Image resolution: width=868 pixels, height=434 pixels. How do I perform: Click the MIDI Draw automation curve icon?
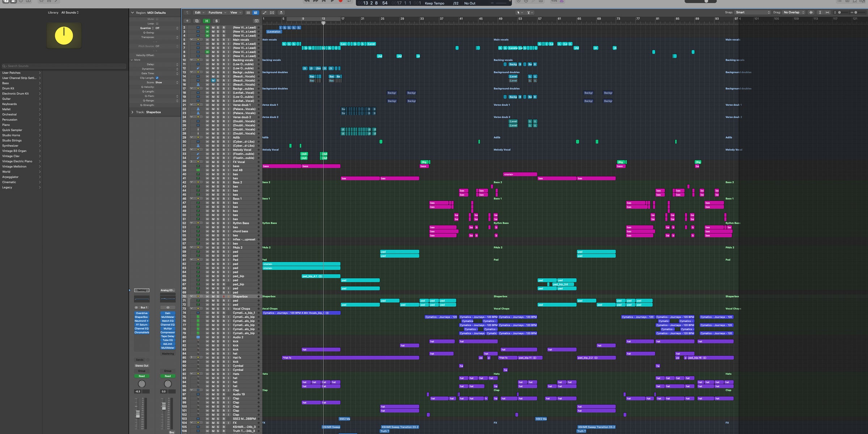(265, 12)
